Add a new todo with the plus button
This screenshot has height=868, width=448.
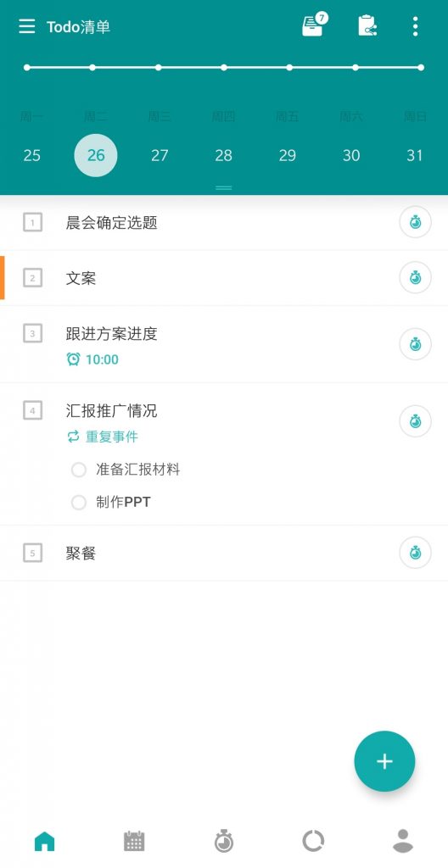click(384, 761)
